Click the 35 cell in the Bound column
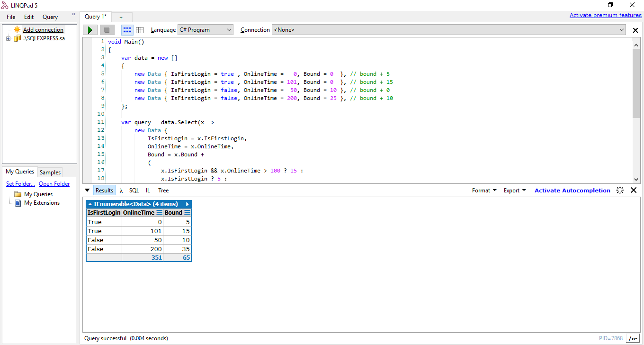The height and width of the screenshot is (345, 644). [177, 249]
